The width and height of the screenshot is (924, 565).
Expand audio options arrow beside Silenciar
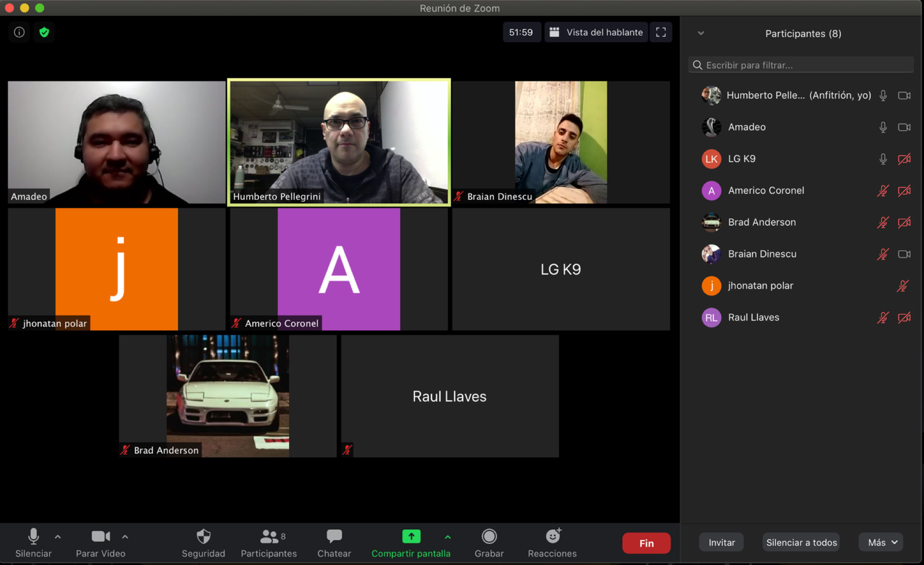coord(58,536)
